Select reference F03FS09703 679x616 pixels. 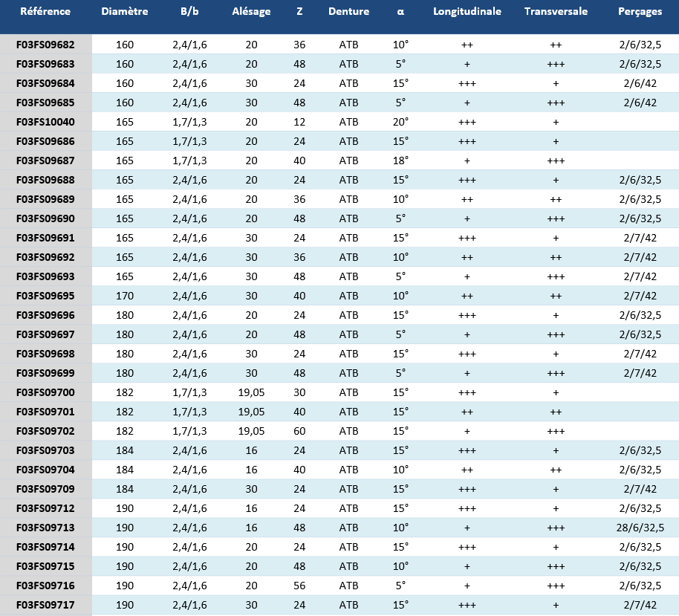[x=45, y=450]
